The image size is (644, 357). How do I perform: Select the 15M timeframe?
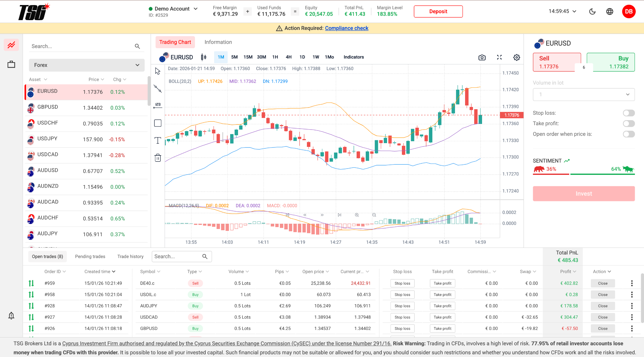(x=248, y=57)
